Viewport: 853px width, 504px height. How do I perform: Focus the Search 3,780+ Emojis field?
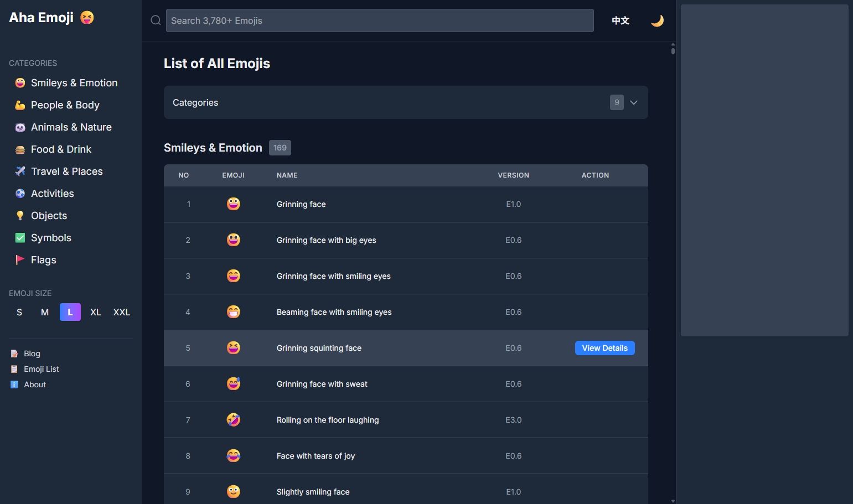pos(380,20)
